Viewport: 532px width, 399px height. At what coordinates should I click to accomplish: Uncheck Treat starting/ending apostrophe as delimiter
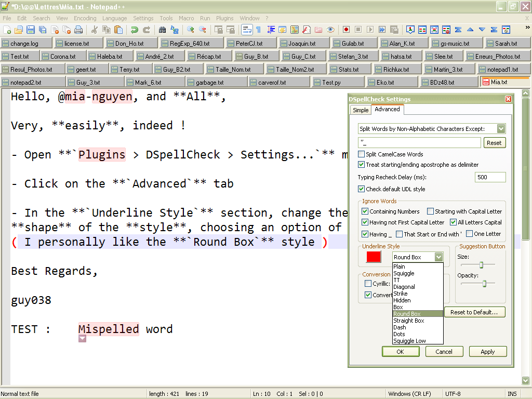[x=362, y=165]
